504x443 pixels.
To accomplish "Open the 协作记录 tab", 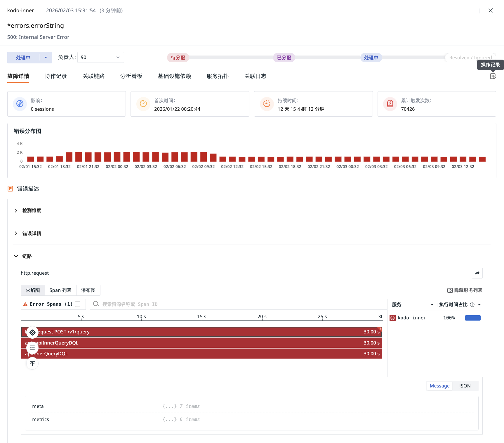I will coord(56,76).
